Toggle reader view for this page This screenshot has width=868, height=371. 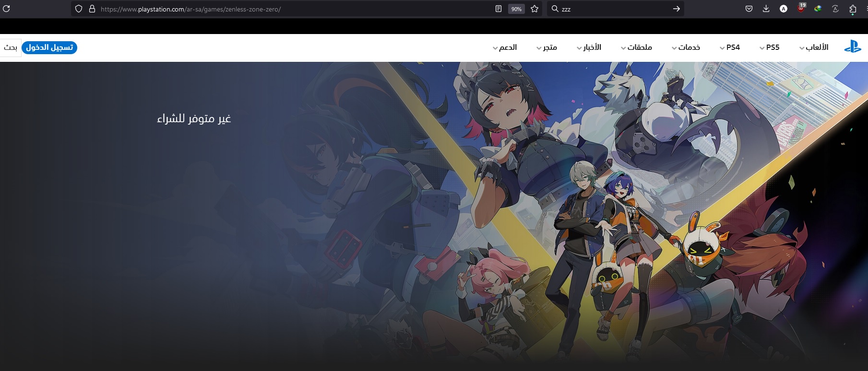click(499, 9)
